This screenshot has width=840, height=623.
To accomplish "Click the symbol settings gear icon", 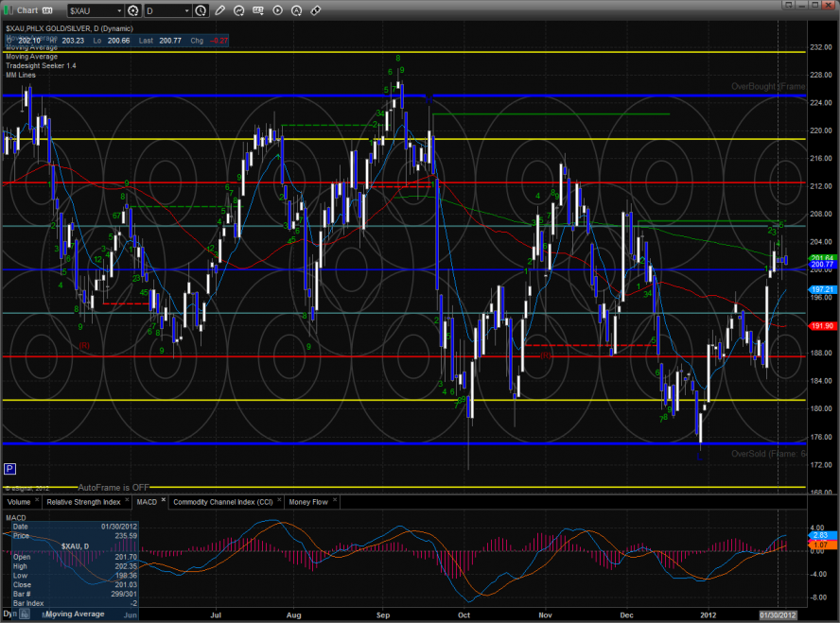I will [x=132, y=10].
